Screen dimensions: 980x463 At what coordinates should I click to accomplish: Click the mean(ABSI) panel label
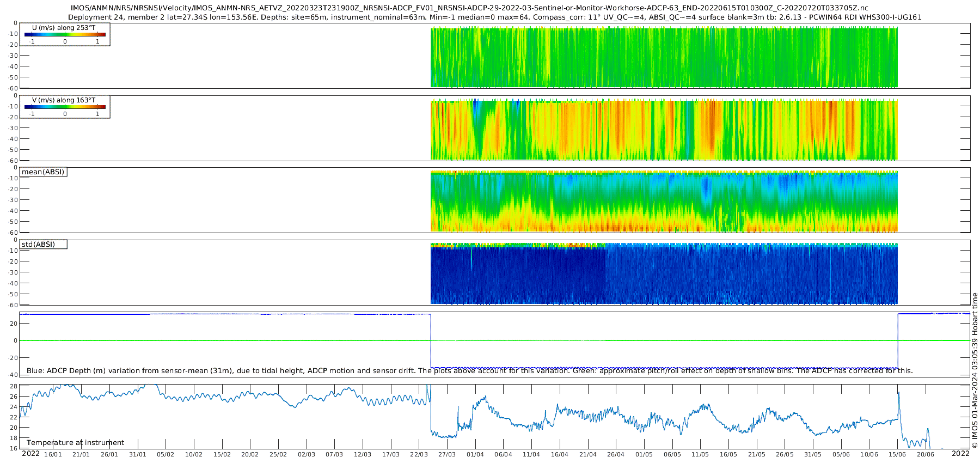pos(43,172)
